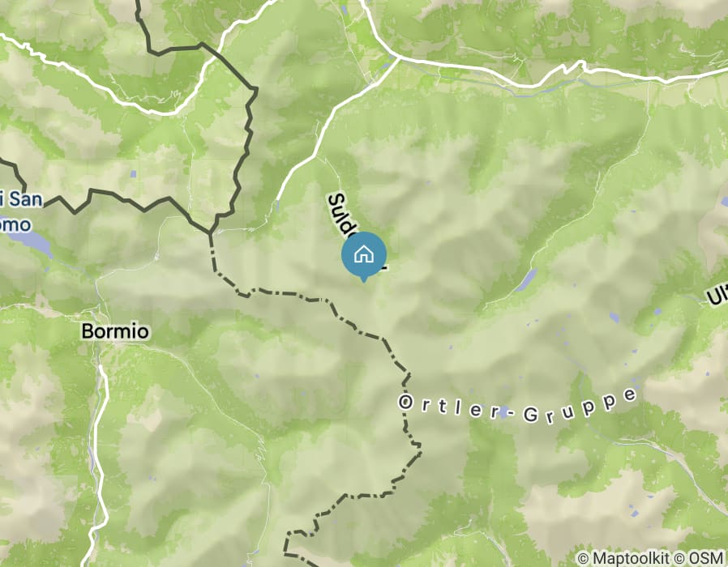Click the border tri-point west of Sulden
This screenshot has width=728, height=567.
click(x=210, y=232)
